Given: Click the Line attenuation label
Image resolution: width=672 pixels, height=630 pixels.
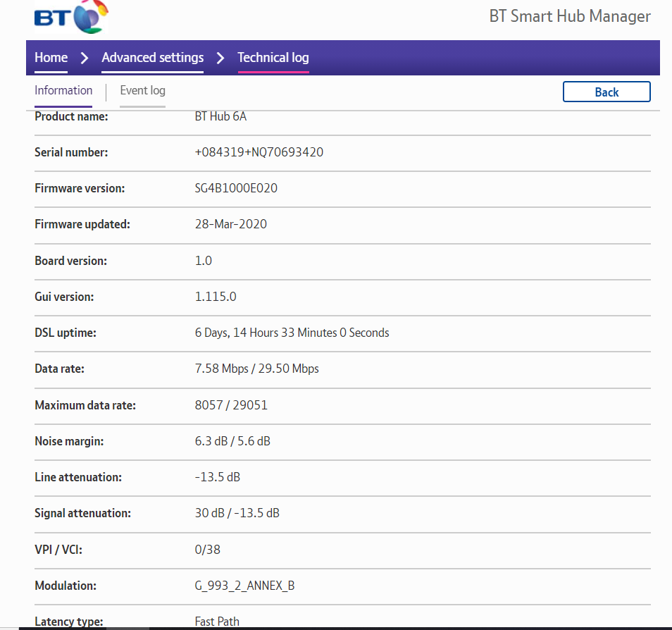Looking at the screenshot, I should pyautogui.click(x=78, y=478).
